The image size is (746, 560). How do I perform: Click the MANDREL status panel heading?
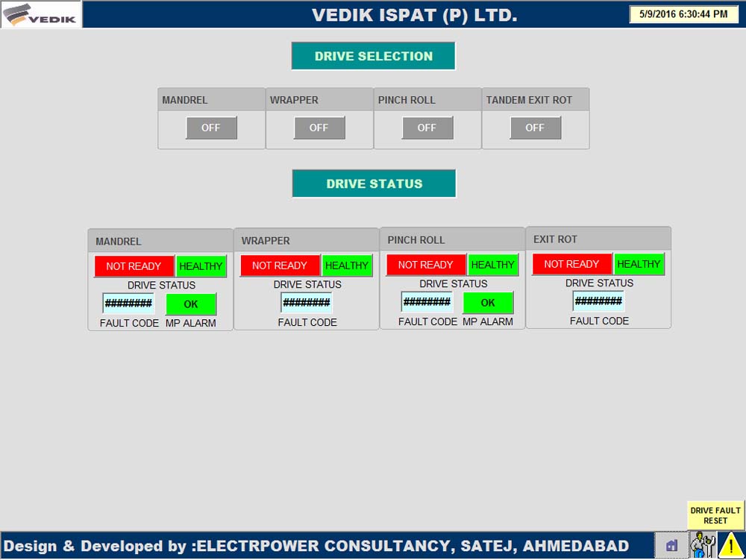coord(119,242)
